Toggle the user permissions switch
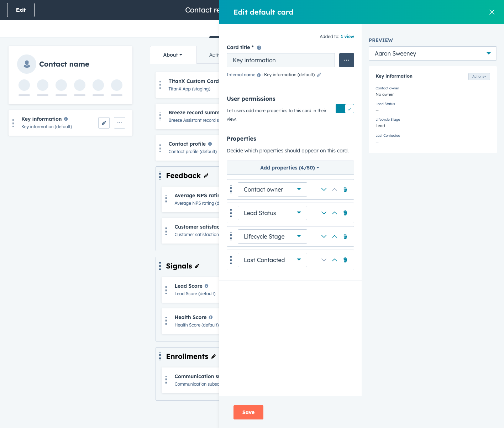The width and height of the screenshot is (504, 428). click(345, 109)
